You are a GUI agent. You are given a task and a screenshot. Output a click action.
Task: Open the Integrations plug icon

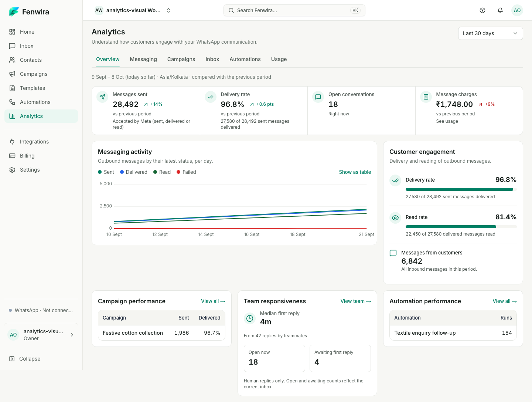pos(12,142)
